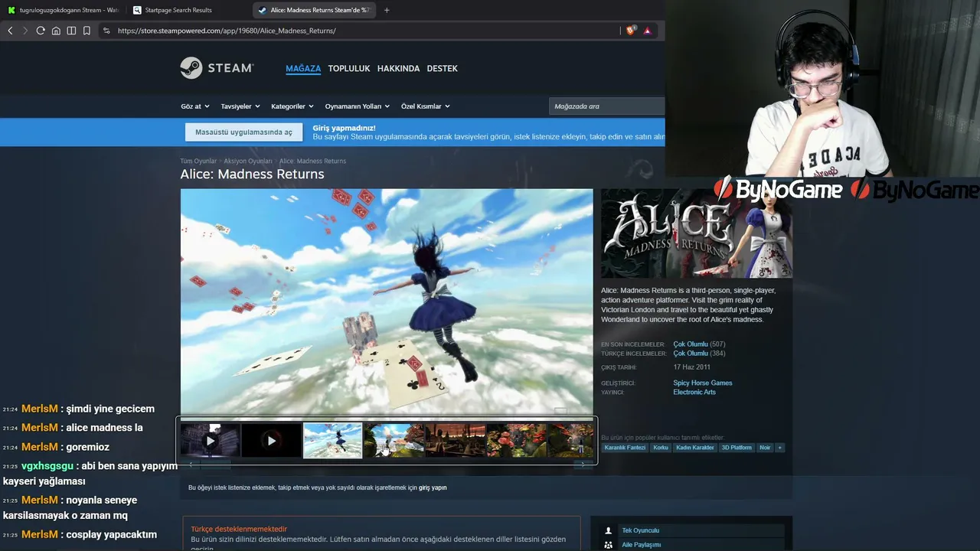Select the Alice: Madness Returns tab
Image resolution: width=980 pixels, height=551 pixels.
click(x=314, y=10)
